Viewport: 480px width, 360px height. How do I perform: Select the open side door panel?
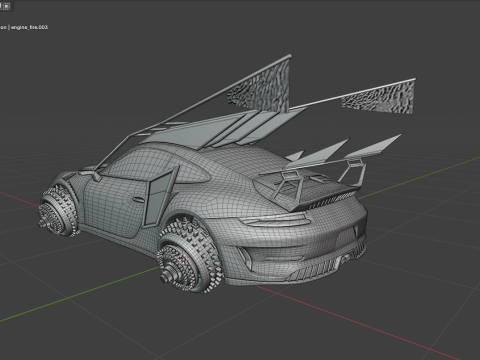[160, 196]
